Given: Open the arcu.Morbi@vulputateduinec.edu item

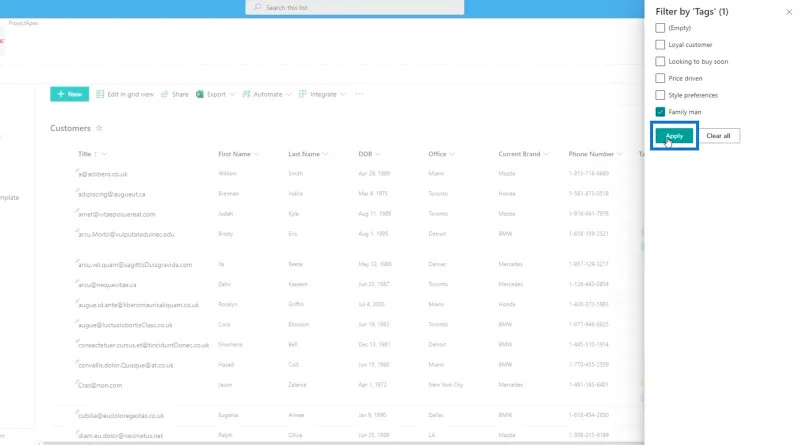Looking at the screenshot, I should (x=126, y=235).
